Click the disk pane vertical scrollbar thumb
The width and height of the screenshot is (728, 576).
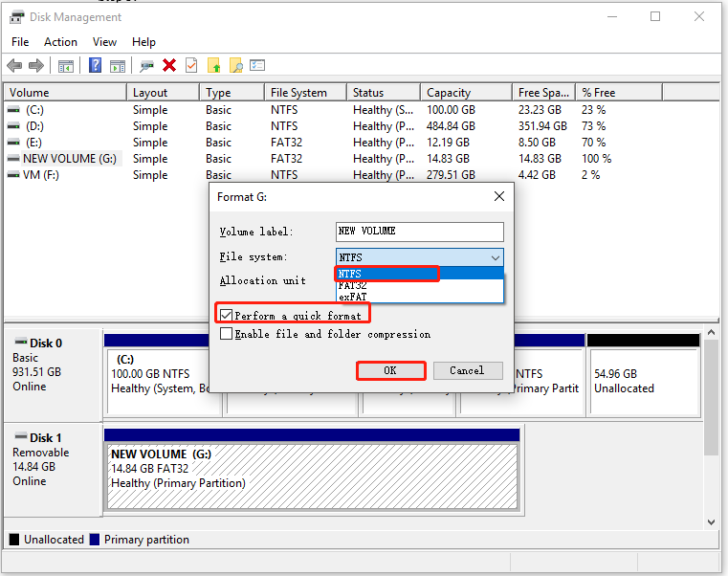(711, 397)
